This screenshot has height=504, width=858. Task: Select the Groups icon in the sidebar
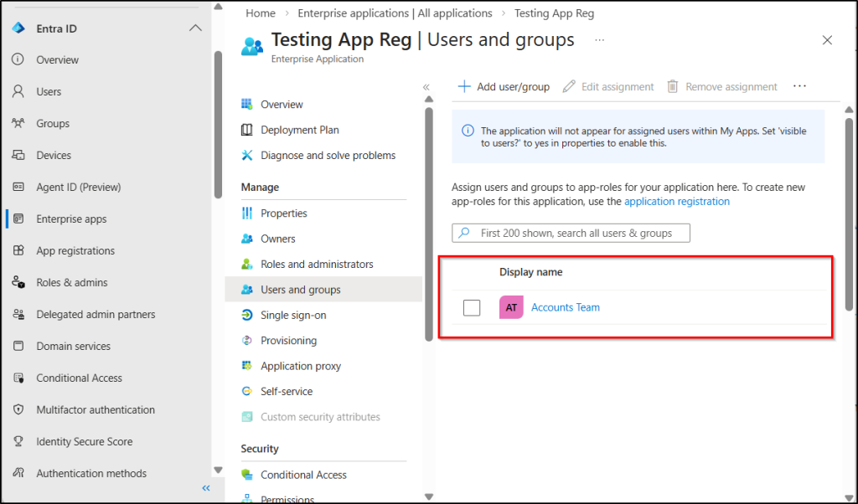coord(18,123)
